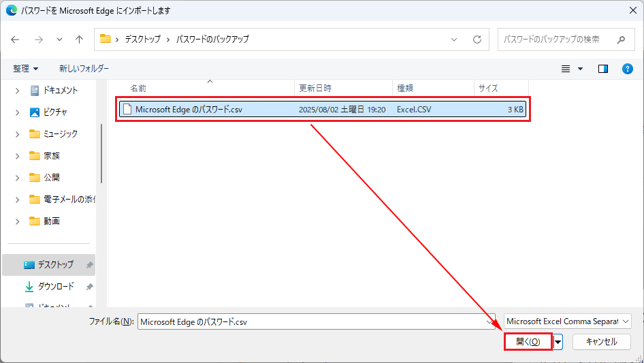Click file icon of Microsoft Edge のパスワード.csv
644x363 pixels.
[x=127, y=110]
